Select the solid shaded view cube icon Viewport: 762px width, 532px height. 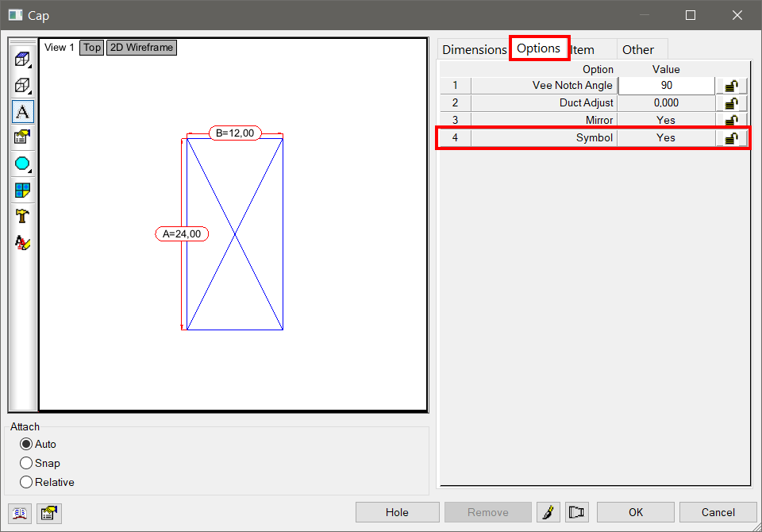coord(21,58)
